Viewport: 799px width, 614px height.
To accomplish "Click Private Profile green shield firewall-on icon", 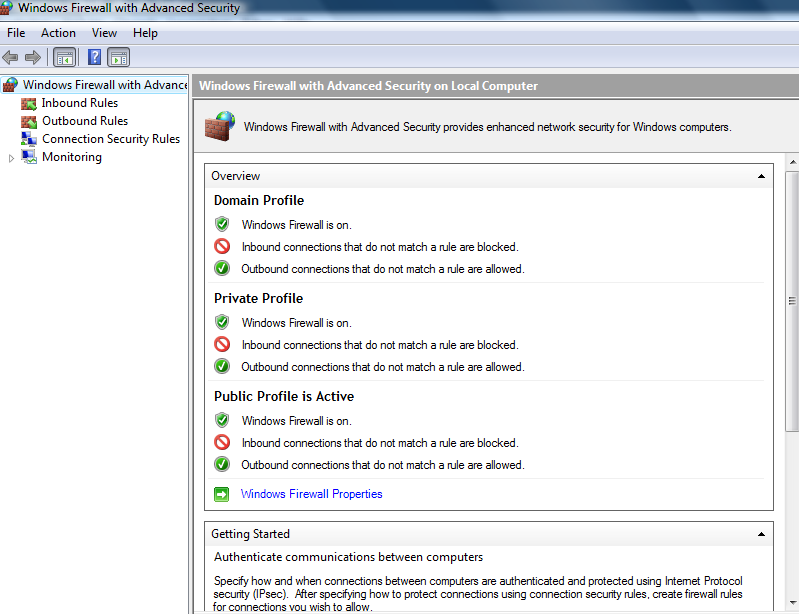I will point(222,322).
